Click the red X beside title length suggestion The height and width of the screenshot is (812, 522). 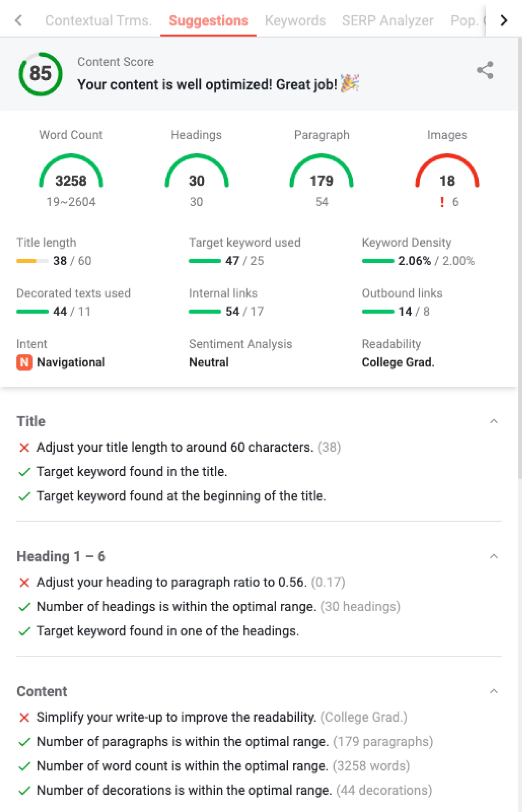click(x=24, y=447)
